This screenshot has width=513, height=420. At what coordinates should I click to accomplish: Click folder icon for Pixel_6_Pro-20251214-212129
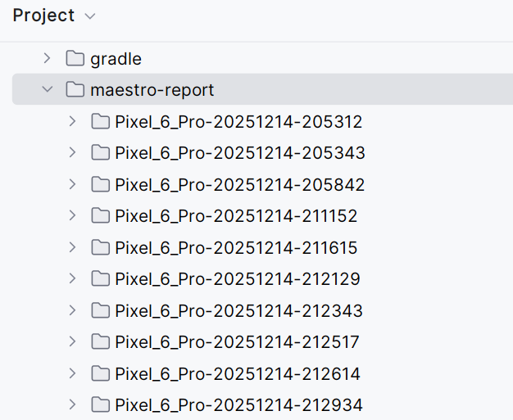[100, 278]
